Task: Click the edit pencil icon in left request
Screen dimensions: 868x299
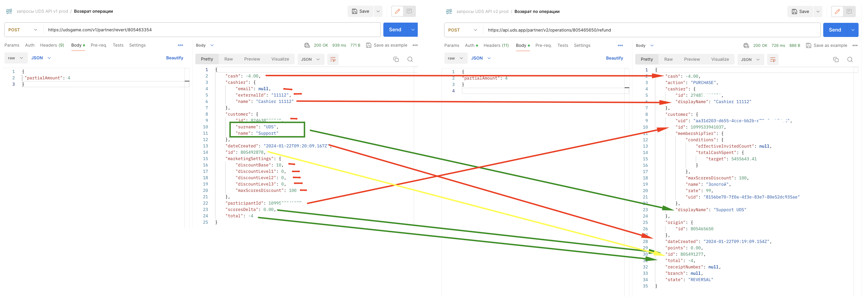Action: tap(397, 11)
